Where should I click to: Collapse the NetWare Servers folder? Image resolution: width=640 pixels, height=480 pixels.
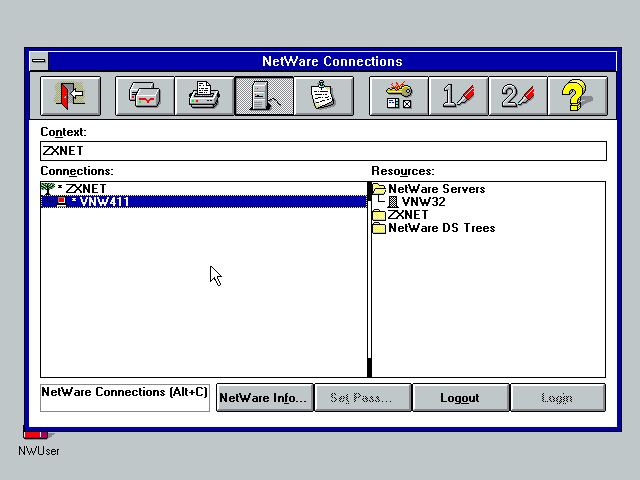[379, 189]
